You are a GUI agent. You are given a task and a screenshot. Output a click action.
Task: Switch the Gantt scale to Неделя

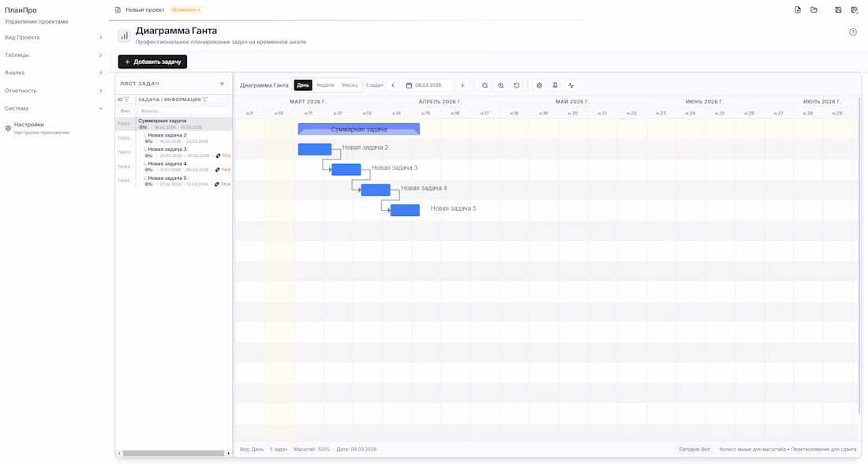pyautogui.click(x=325, y=85)
